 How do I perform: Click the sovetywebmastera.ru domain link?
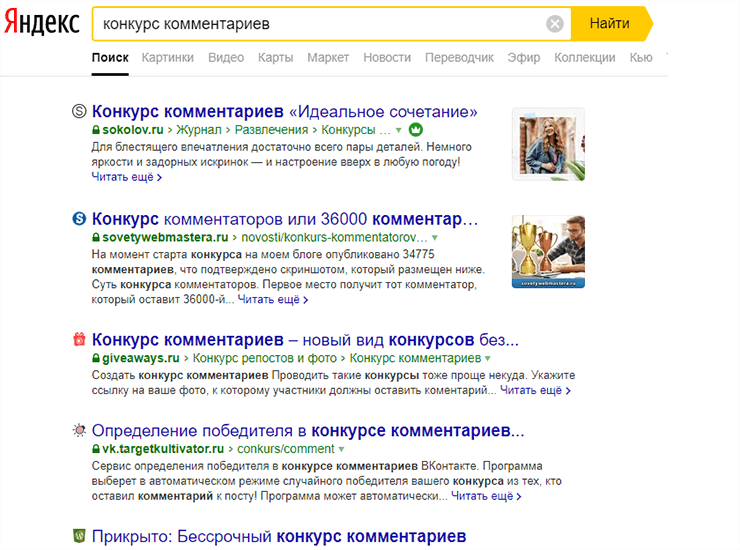point(165,237)
